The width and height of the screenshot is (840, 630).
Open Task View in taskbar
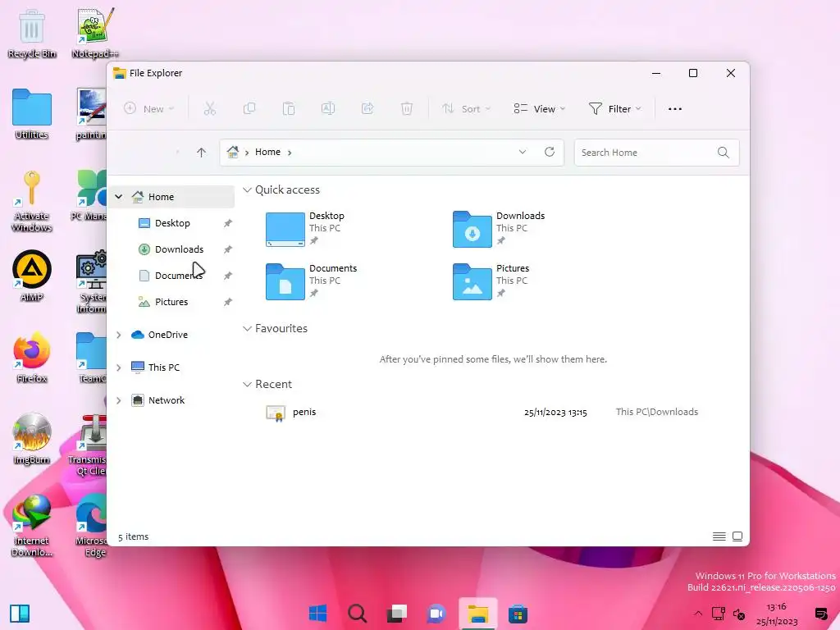click(397, 614)
